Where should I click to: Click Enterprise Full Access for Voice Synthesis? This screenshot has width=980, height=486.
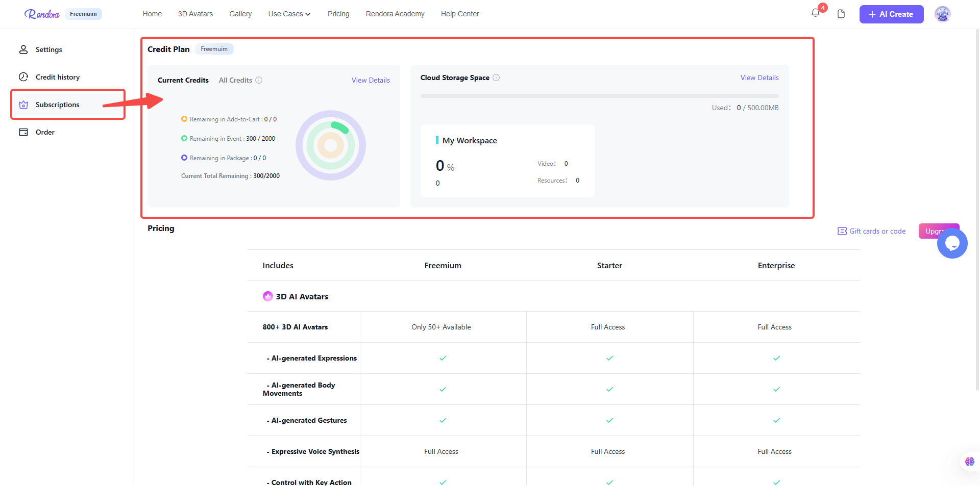(774, 451)
